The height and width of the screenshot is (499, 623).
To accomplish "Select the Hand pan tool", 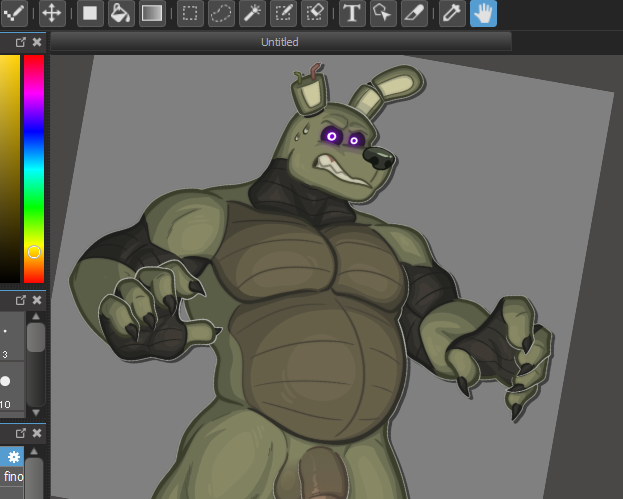I will pos(483,13).
